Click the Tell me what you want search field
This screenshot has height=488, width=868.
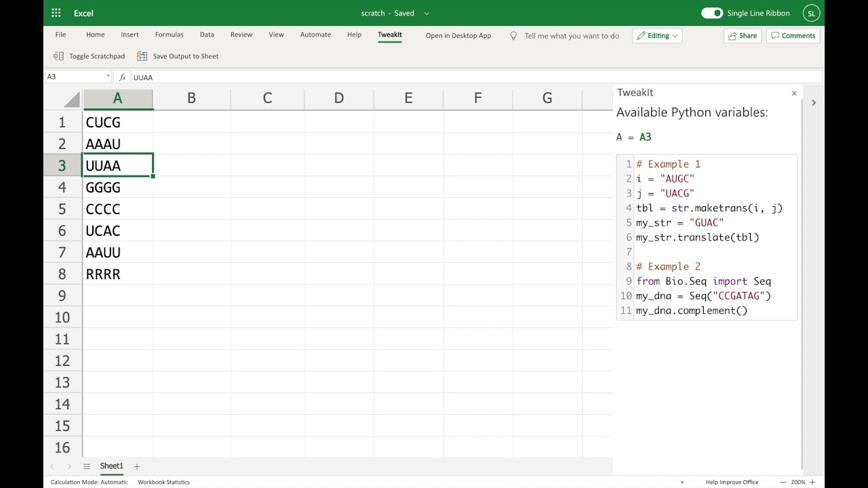coord(572,36)
